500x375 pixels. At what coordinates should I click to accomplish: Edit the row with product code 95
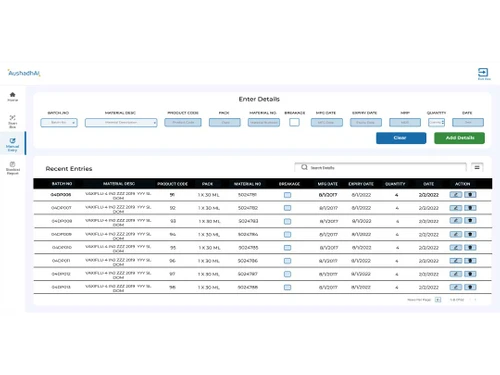455,247
